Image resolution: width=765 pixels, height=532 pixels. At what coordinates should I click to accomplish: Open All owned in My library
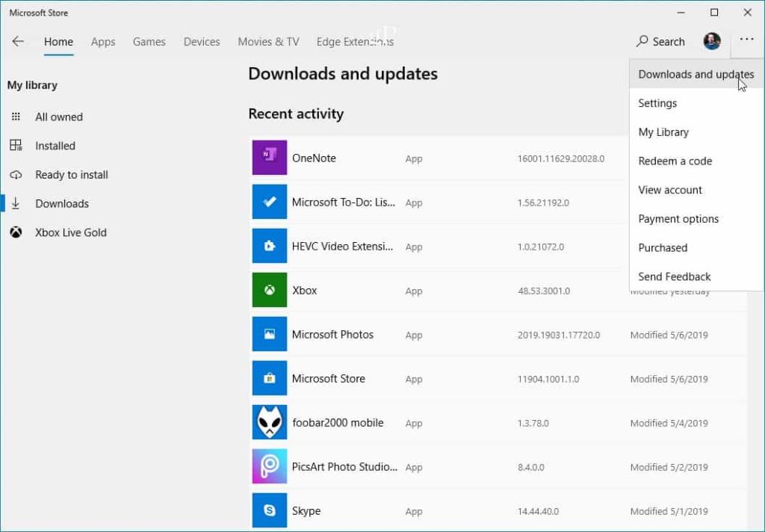click(59, 117)
